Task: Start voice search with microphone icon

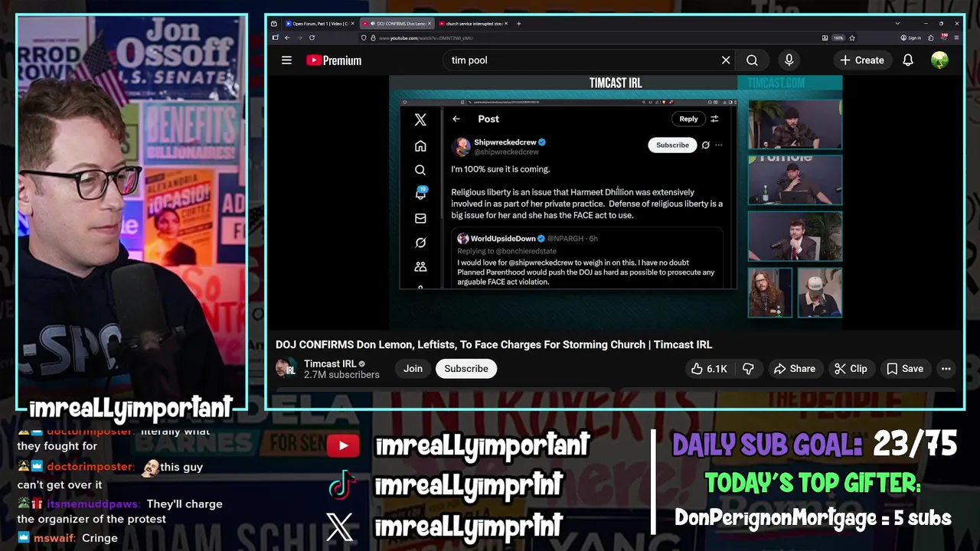Action: [x=789, y=60]
